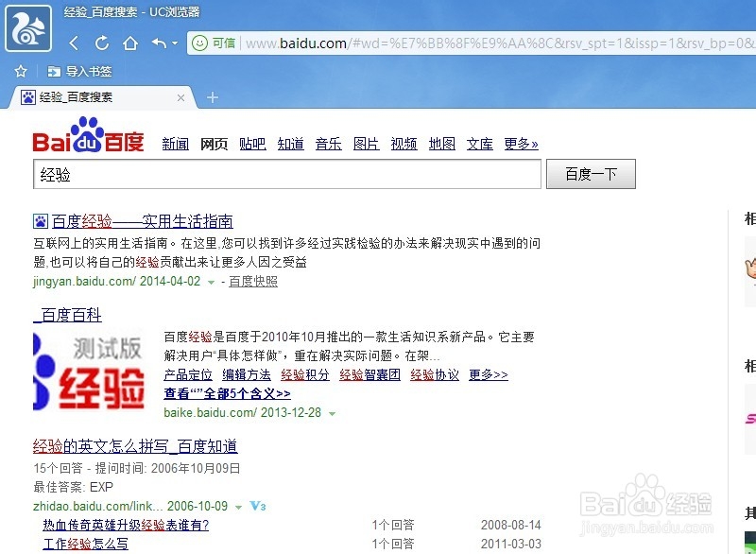Open the _百度百科 result title
Screen dimensions: 756x554
(67, 315)
